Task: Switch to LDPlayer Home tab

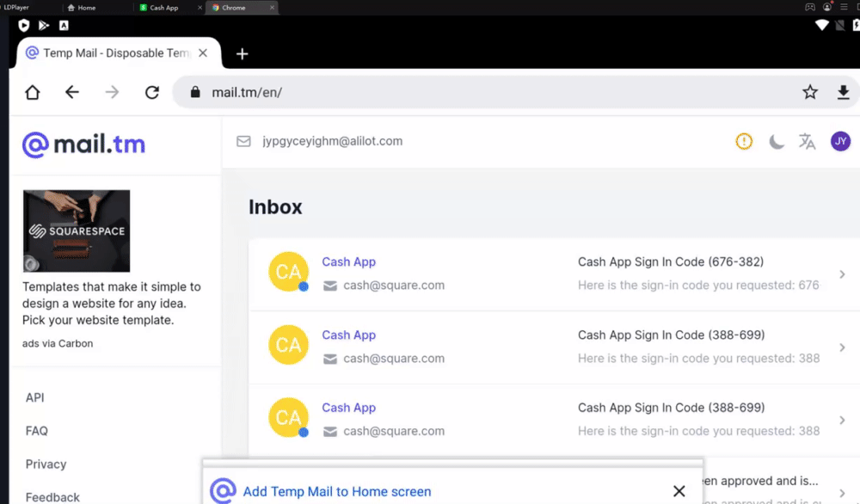Action: tap(82, 8)
